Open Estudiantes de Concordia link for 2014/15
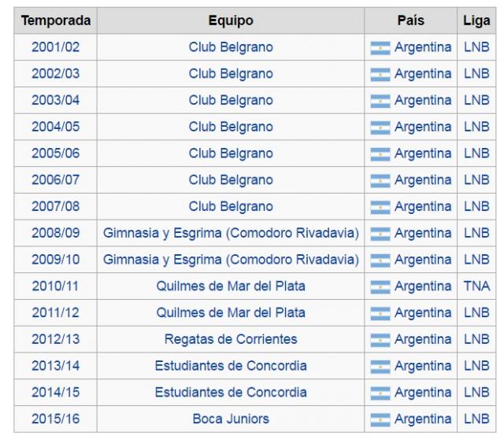Image resolution: width=504 pixels, height=447 pixels. pyautogui.click(x=231, y=393)
